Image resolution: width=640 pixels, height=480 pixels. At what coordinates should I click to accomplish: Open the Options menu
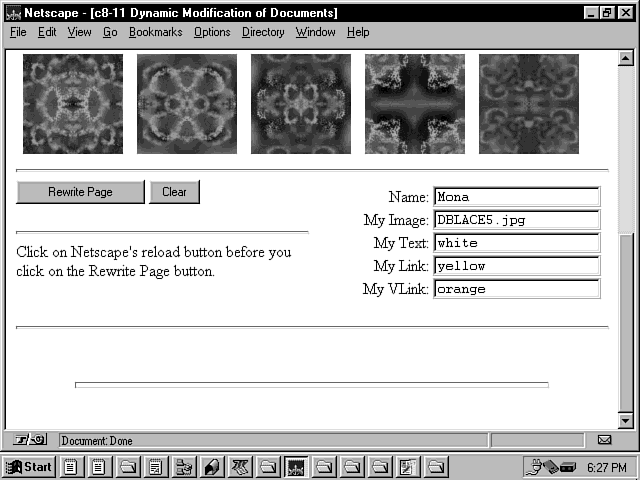click(x=212, y=32)
